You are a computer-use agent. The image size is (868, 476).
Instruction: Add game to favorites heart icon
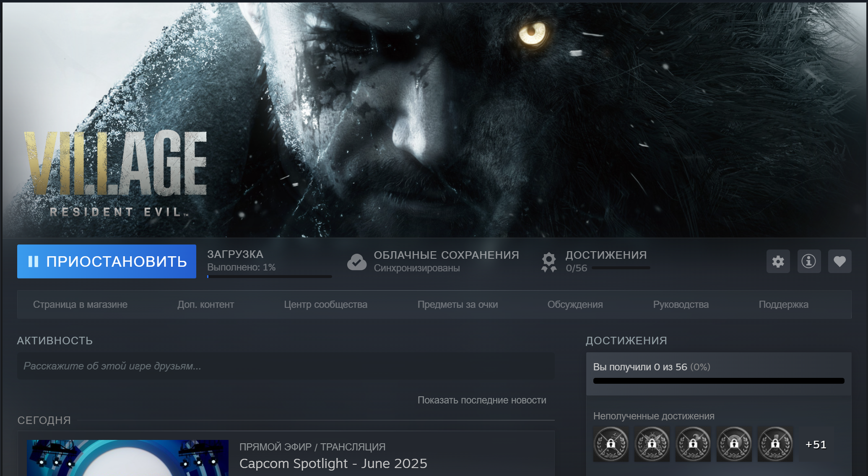(x=839, y=261)
